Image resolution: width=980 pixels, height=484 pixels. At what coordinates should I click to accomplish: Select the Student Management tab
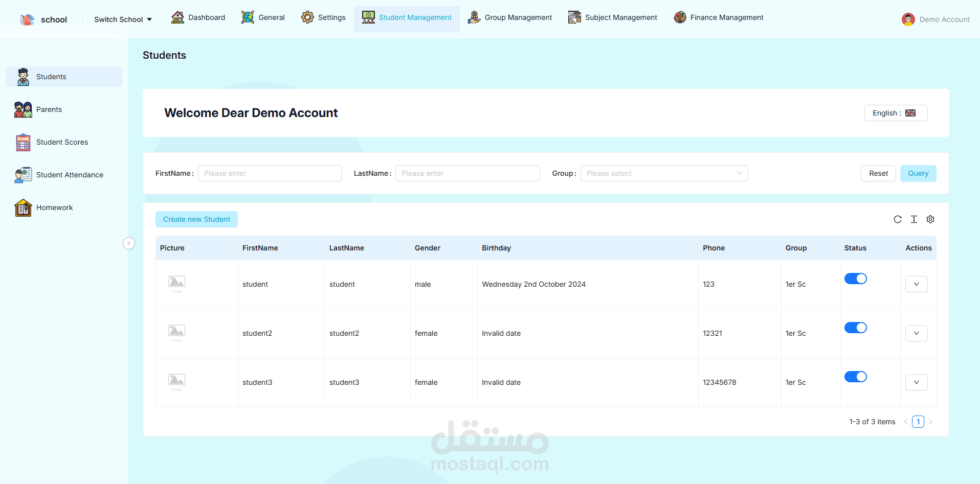pos(407,19)
